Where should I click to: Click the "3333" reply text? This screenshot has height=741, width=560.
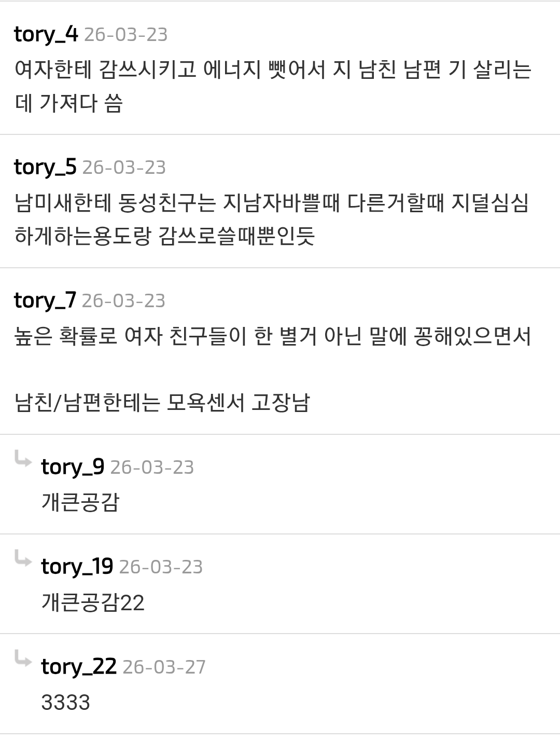(66, 702)
